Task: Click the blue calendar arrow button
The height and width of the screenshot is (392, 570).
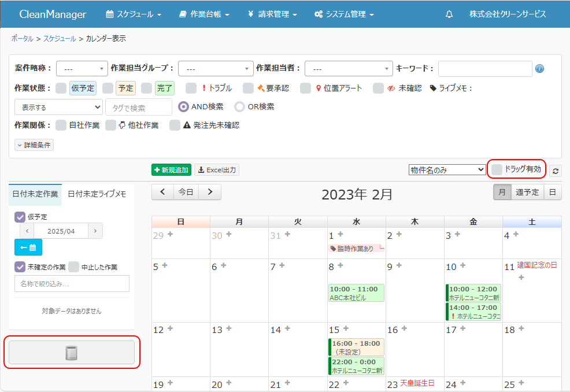Action: [28, 247]
